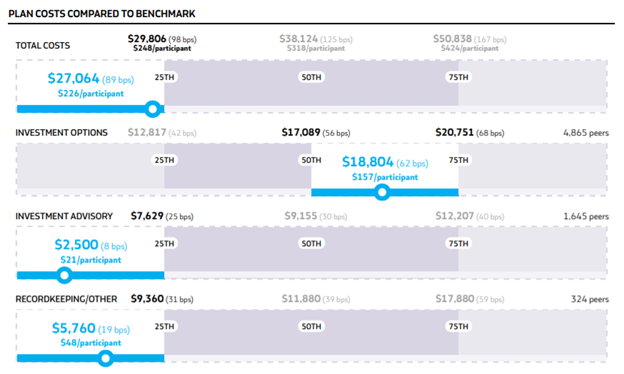The width and height of the screenshot is (624, 374).
Task: Click the Investment Options slider circle marker
Action: 382,193
